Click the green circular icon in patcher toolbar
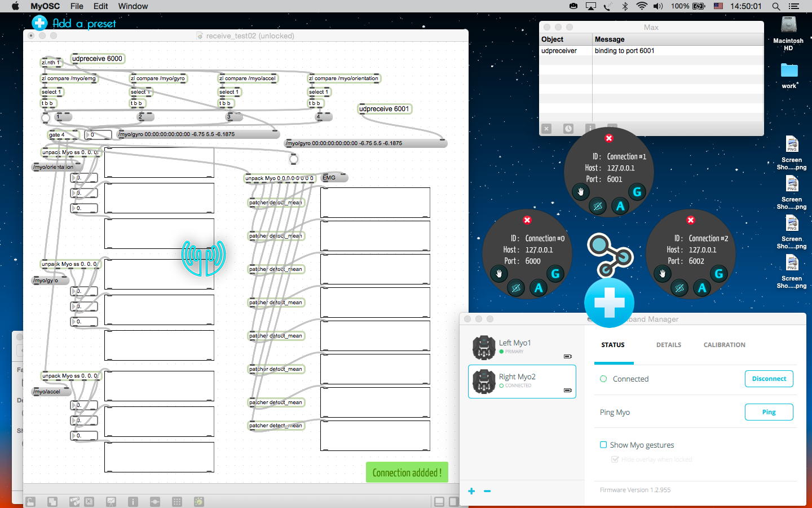This screenshot has height=508, width=812. [199, 501]
